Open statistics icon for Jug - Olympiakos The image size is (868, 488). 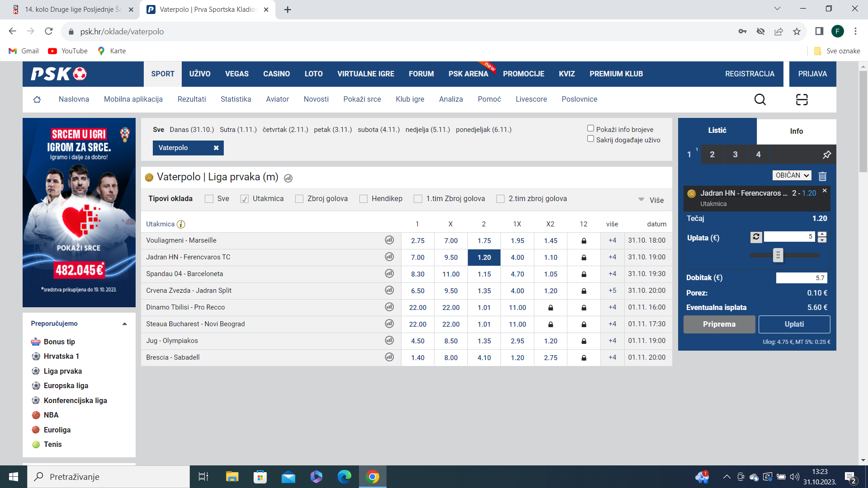pos(389,340)
